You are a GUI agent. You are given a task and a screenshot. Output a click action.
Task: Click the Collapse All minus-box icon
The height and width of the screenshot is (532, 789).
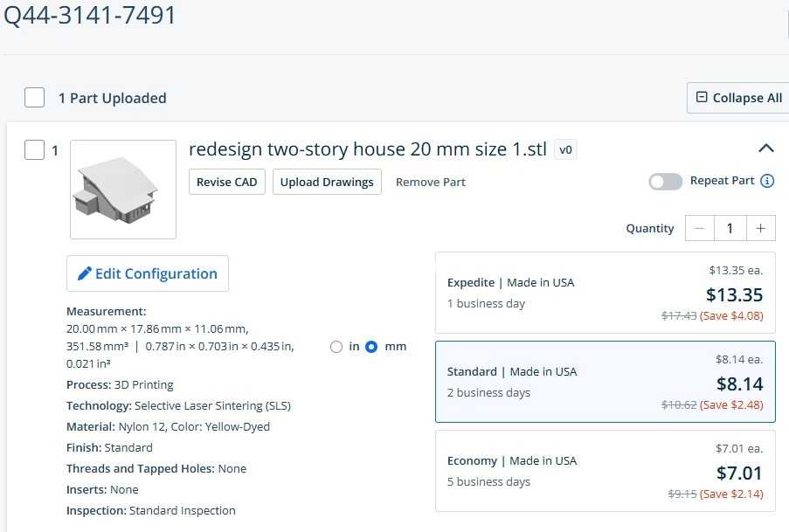tap(702, 97)
